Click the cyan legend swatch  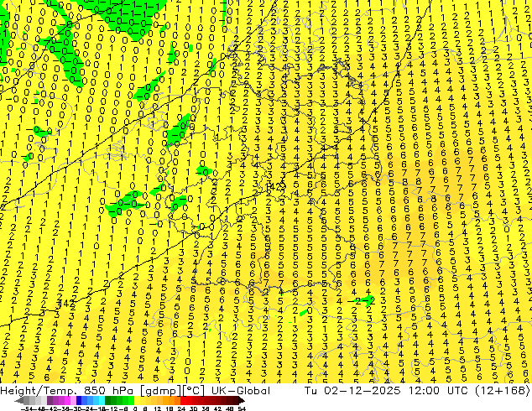[102, 400]
